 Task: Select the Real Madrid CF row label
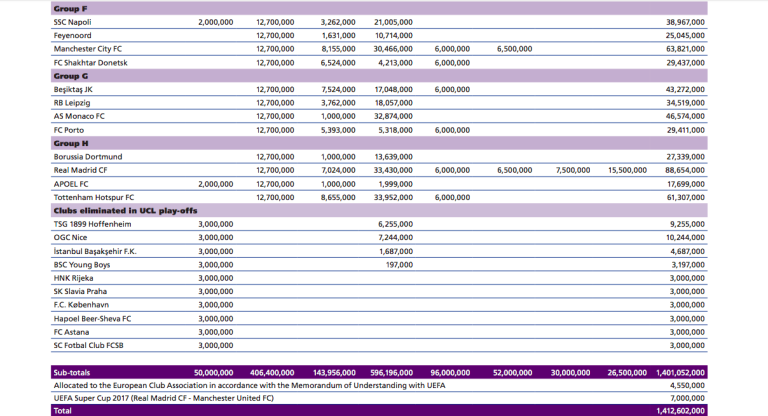pos(82,170)
